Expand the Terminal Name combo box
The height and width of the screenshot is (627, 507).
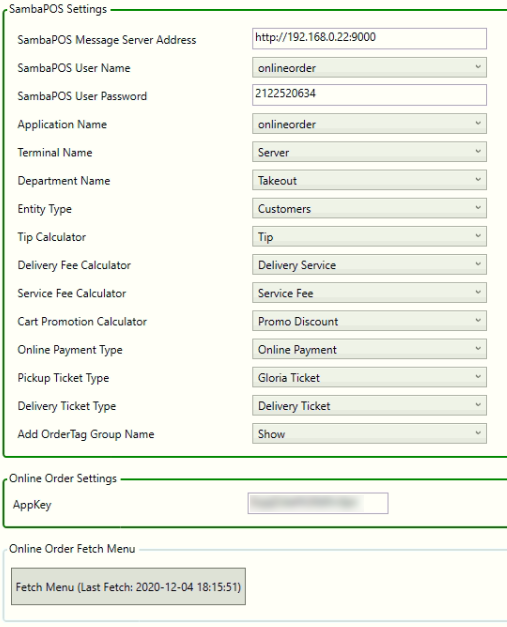[x=369, y=152]
